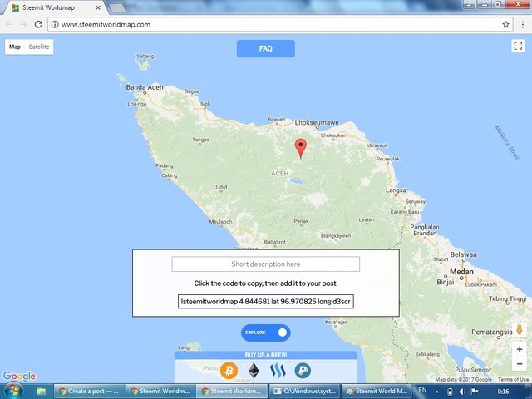Click the Calang map label
The image size is (532, 399).
click(170, 175)
